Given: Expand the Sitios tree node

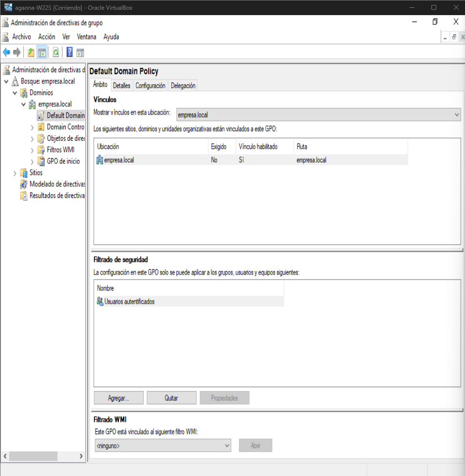Looking at the screenshot, I should (x=15, y=173).
